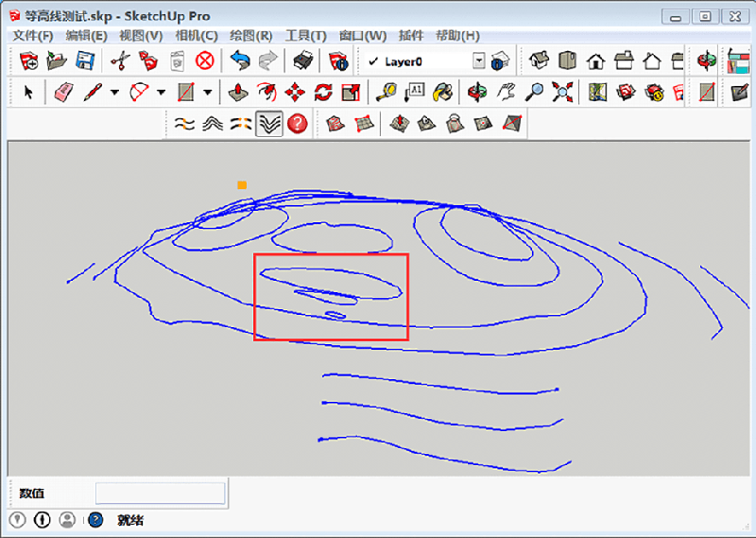
Task: Click the stacked peaks contour icon
Action: 213,124
